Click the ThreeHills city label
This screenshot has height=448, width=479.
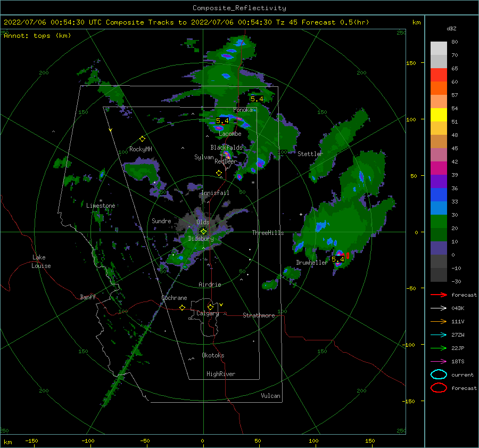point(268,233)
